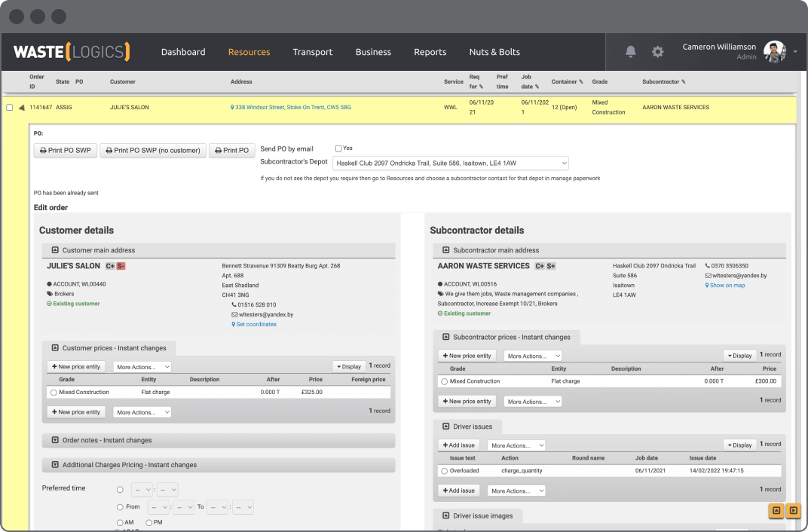Open the Business menu
The height and width of the screenshot is (532, 808).
pos(373,52)
